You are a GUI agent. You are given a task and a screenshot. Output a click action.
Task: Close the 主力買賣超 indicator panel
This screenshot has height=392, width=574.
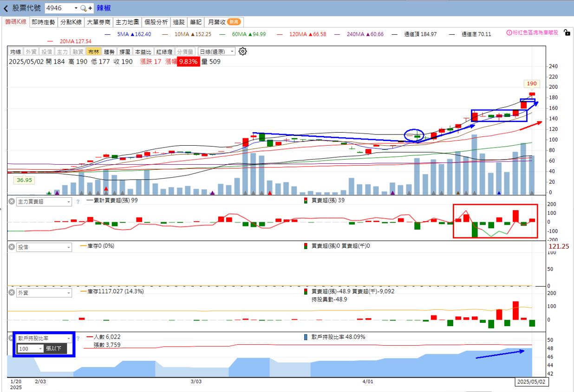pos(12,201)
